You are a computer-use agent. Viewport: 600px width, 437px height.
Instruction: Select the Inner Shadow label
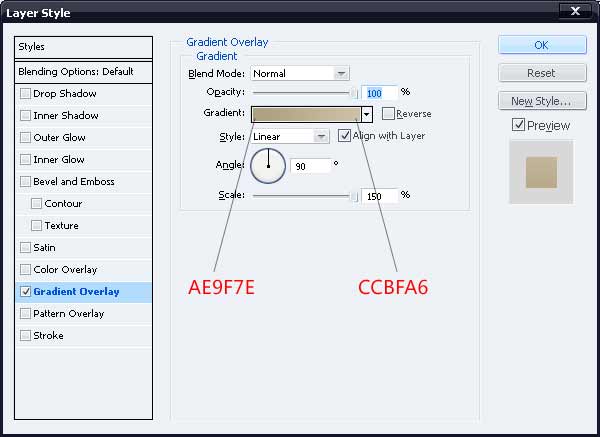66,116
